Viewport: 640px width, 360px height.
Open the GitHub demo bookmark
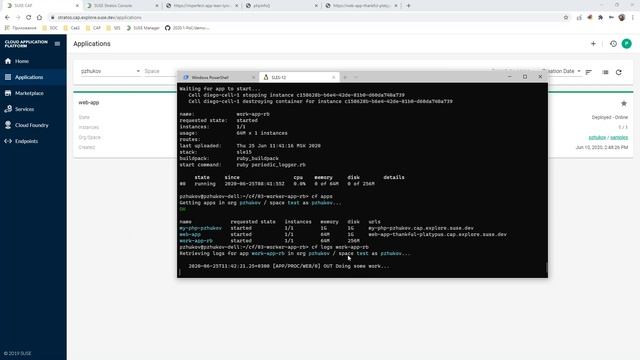187,28
